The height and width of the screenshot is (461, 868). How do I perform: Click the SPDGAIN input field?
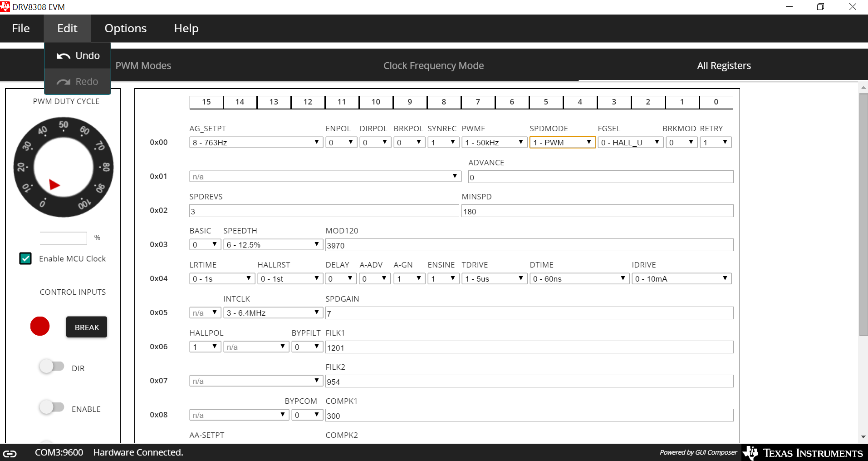point(529,313)
